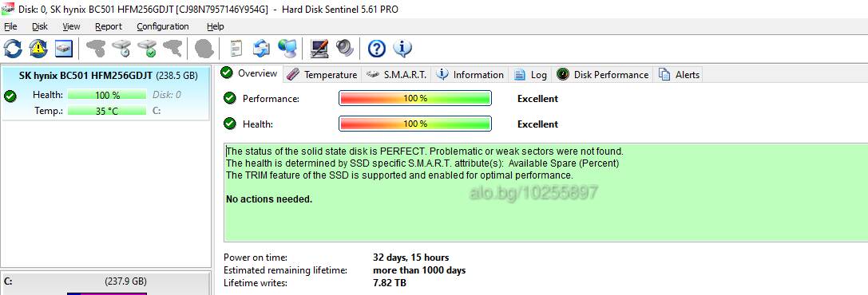Click the speaker sound toolbar icon
The height and width of the screenshot is (295, 868).
point(344,49)
